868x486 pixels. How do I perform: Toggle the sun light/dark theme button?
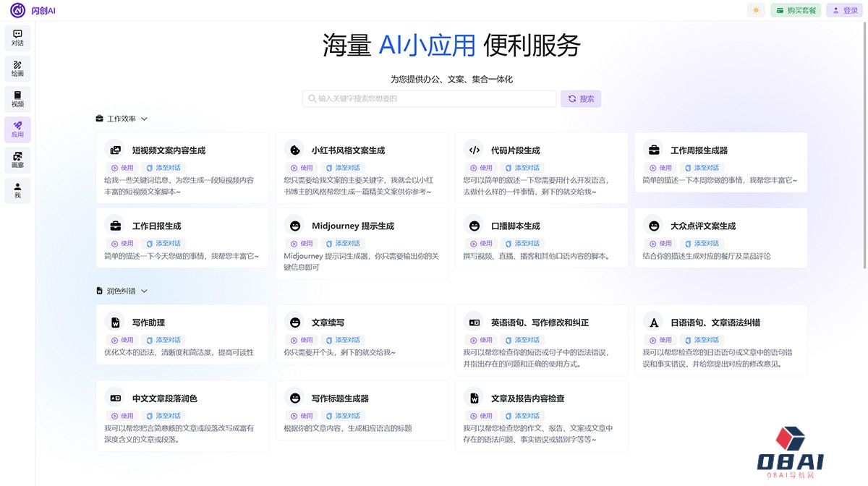(756, 10)
